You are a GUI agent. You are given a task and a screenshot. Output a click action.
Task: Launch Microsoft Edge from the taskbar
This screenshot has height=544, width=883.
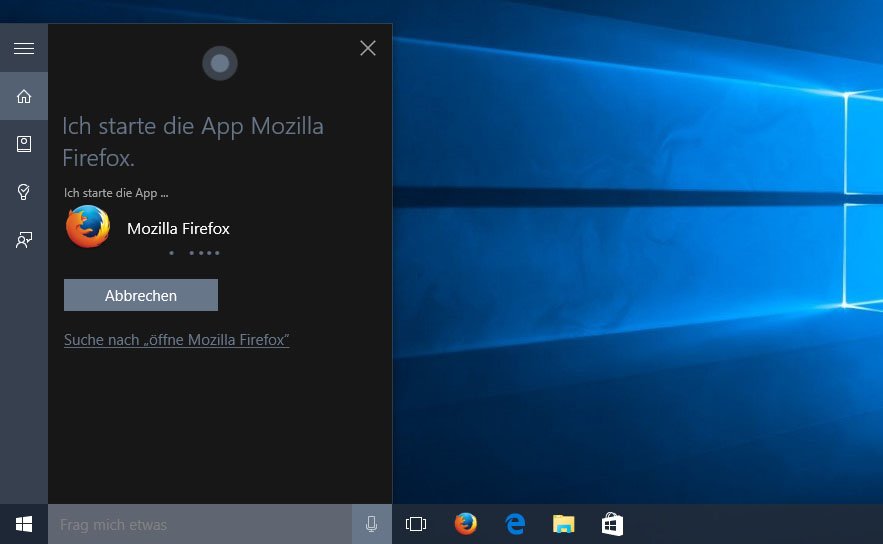tap(515, 524)
